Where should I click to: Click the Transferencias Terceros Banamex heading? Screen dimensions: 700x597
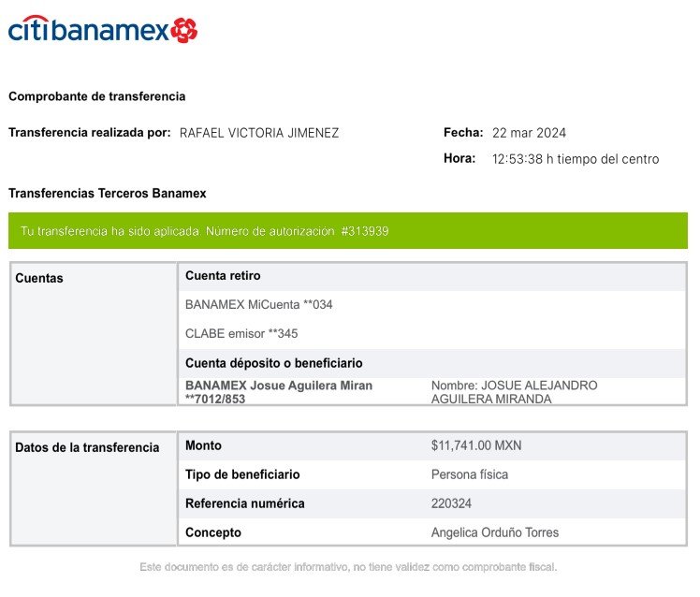[107, 194]
